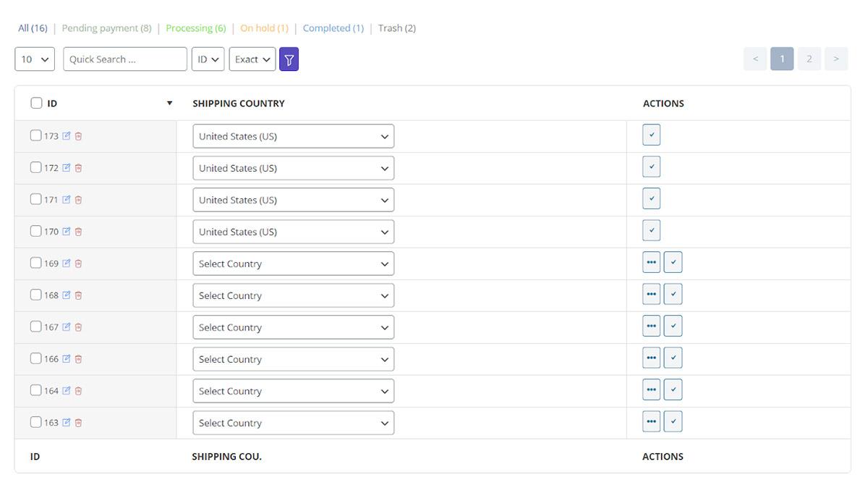Image resolution: width=868 pixels, height=480 pixels.
Task: Click pagination page 1 button
Action: (782, 59)
